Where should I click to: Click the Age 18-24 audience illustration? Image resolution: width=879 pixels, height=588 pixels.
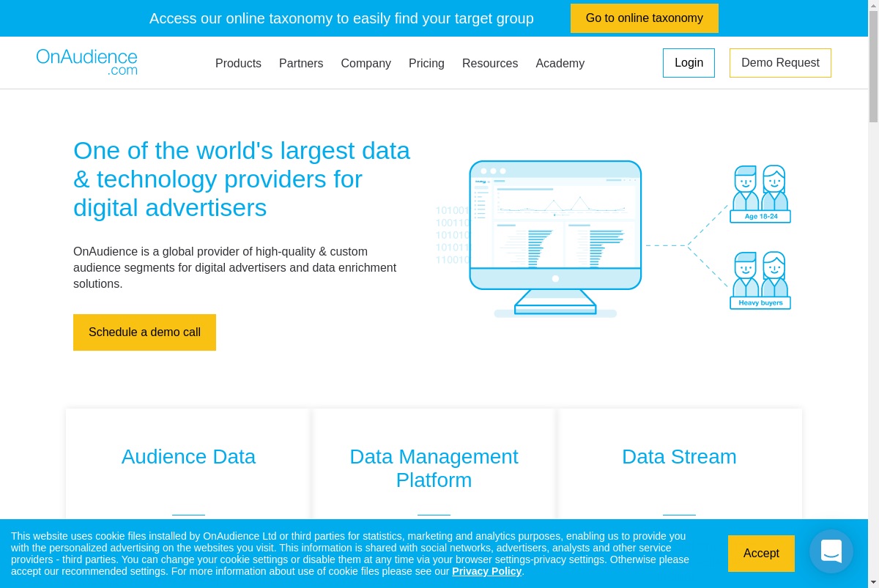tap(760, 194)
